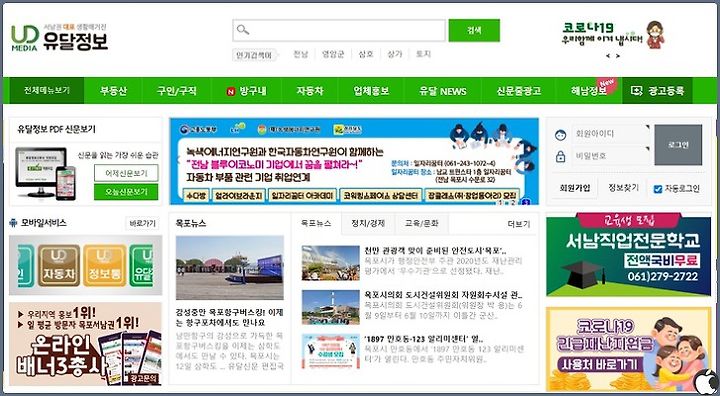Screen dimensions: 720x396
Task: Focus the main search input field
Action: (x=339, y=30)
